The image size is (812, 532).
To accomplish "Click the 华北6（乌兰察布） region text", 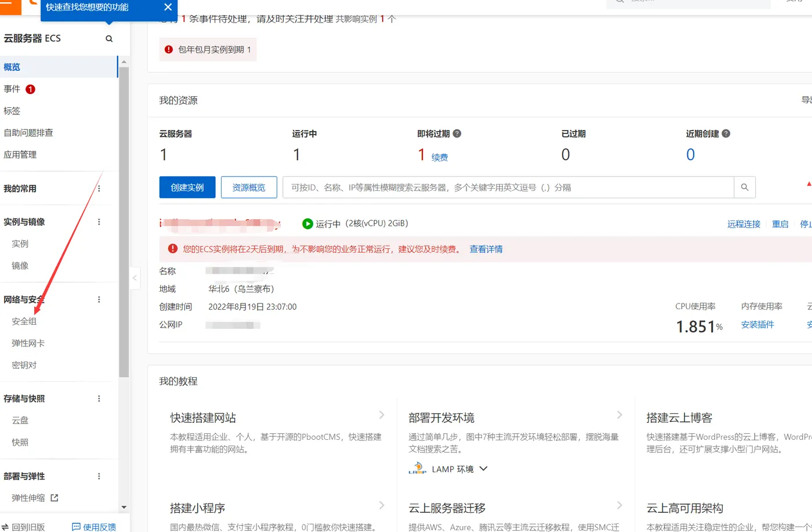I will 241,289.
